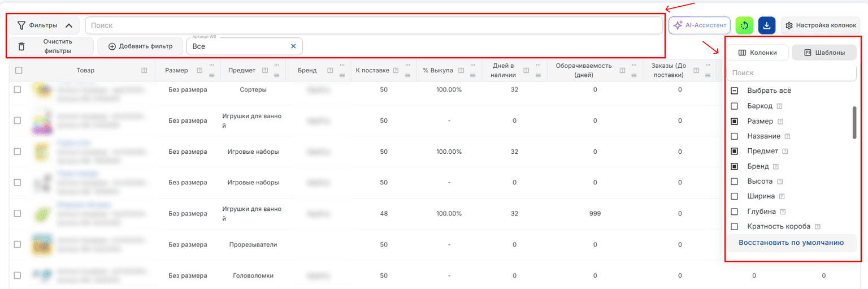Clear the Артикул WB filter with X
The height and width of the screenshot is (289, 868).
(x=293, y=46)
